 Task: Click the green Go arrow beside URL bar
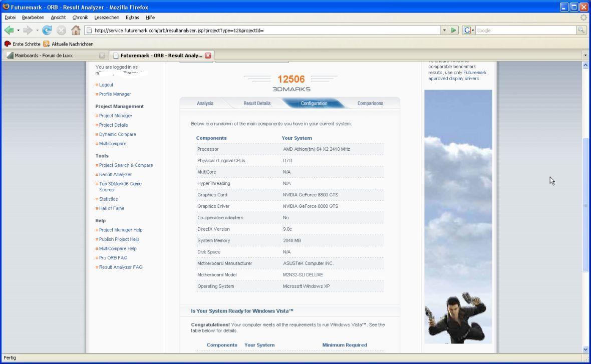(x=453, y=30)
